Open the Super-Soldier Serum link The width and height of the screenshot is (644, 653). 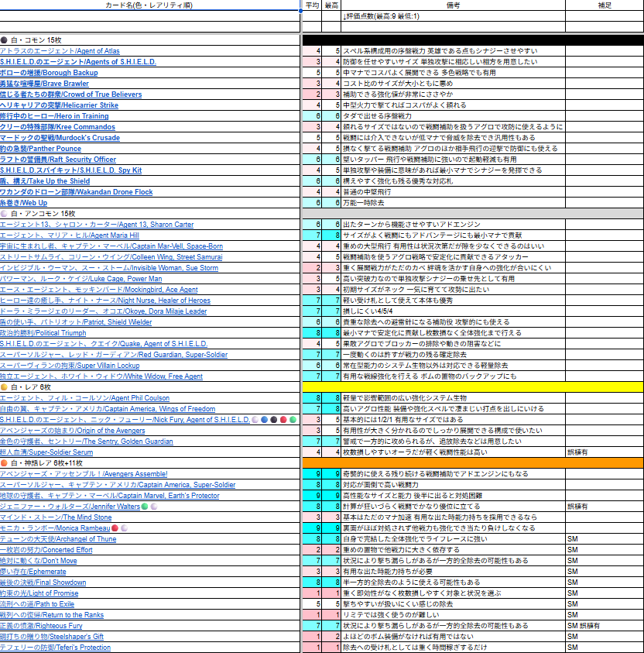46,452
